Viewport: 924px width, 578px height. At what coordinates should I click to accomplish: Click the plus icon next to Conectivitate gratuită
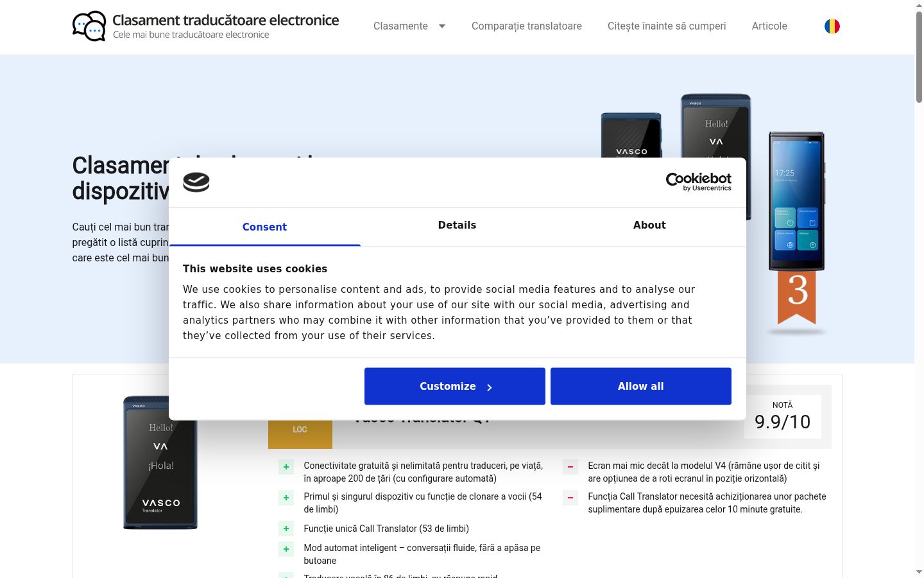pyautogui.click(x=286, y=467)
